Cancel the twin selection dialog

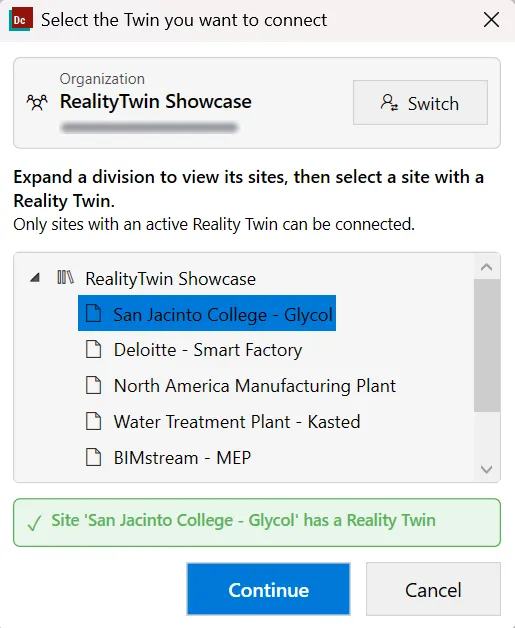(x=433, y=589)
